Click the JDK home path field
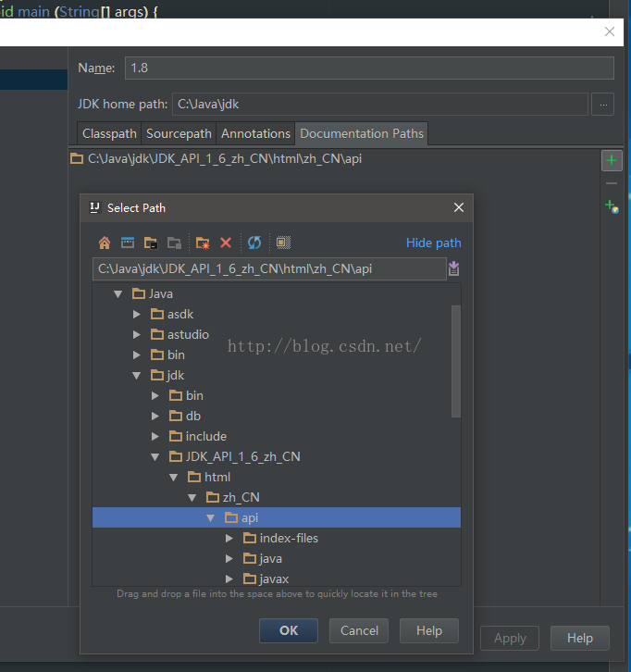631x672 pixels. tap(380, 105)
